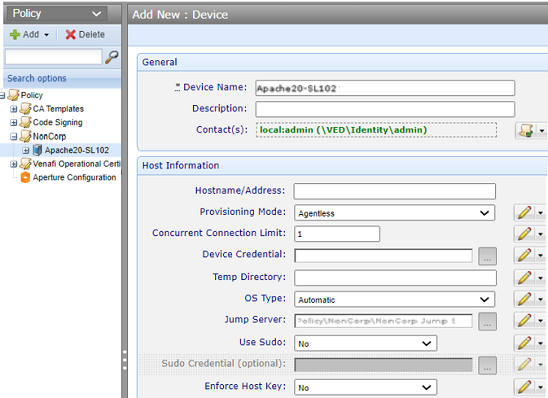Image resolution: width=548 pixels, height=398 pixels.
Task: Click pencil icon for Provisioning Mode
Action: pyautogui.click(x=525, y=212)
